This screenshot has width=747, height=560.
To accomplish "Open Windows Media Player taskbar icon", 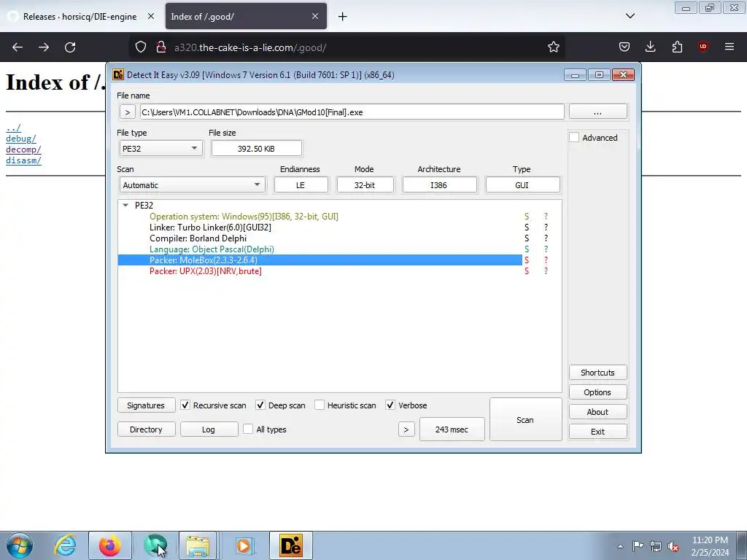I will [244, 545].
